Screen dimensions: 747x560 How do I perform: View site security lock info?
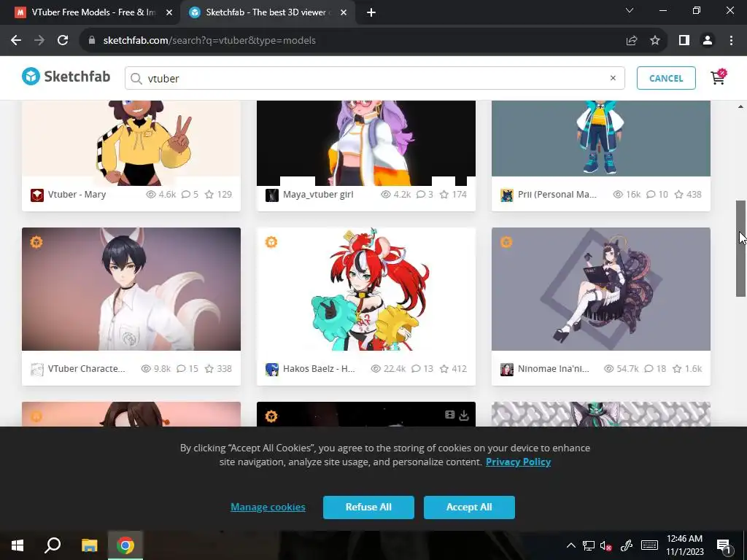pyautogui.click(x=92, y=41)
